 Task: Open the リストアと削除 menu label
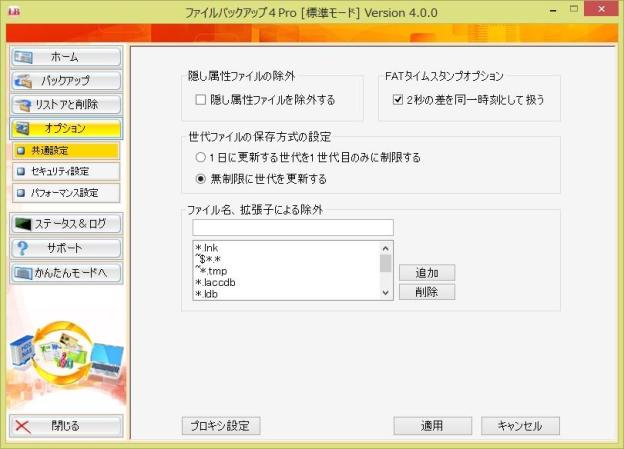tap(66, 105)
